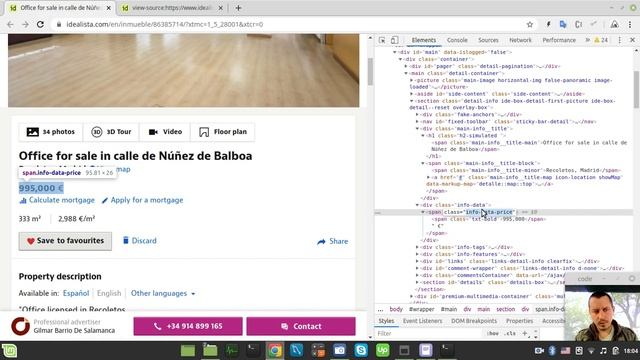The image size is (640, 360).
Task: Expand the div info-tags node
Action: click(418, 247)
